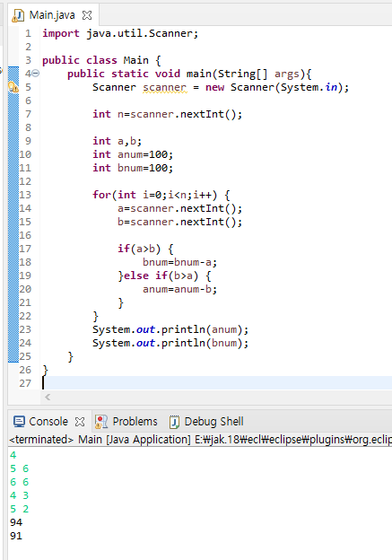Click console input line '5 6'
Viewport: 392px width, 560px height.
point(19,468)
